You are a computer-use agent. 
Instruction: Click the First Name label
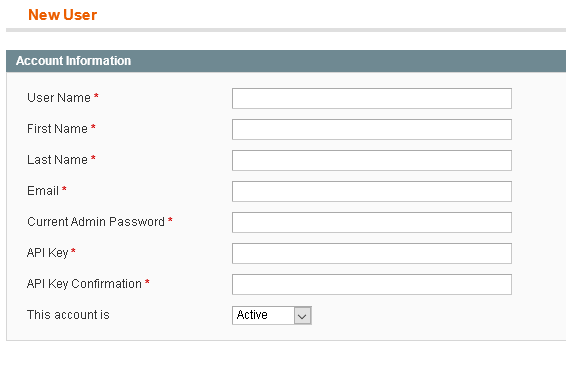coord(57,129)
